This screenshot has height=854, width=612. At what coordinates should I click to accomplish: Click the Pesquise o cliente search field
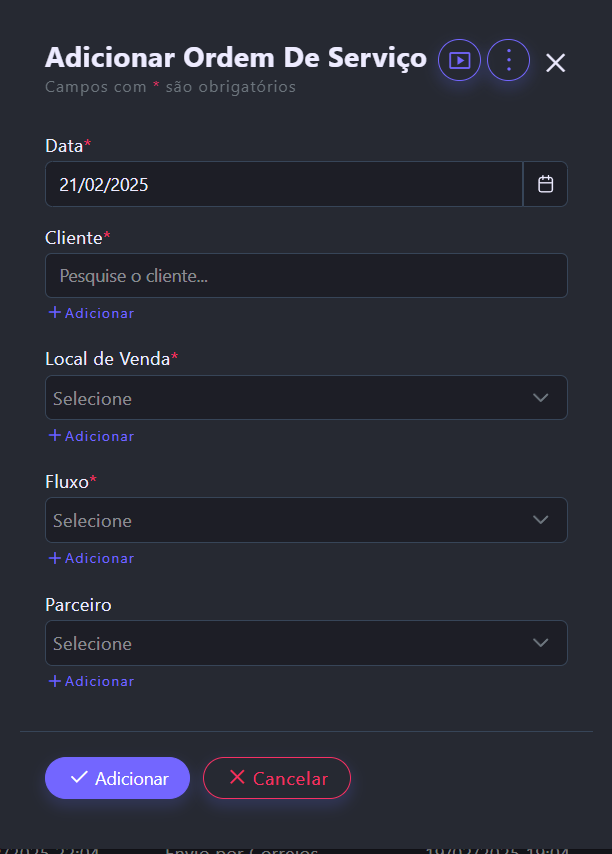[x=306, y=276]
